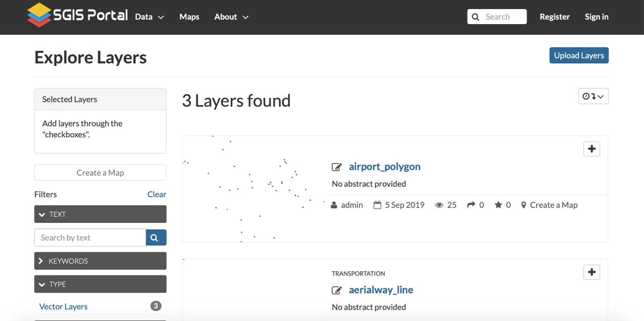The height and width of the screenshot is (321, 644).
Task: Click the share arrow icon for airport_polygon
Action: click(471, 205)
